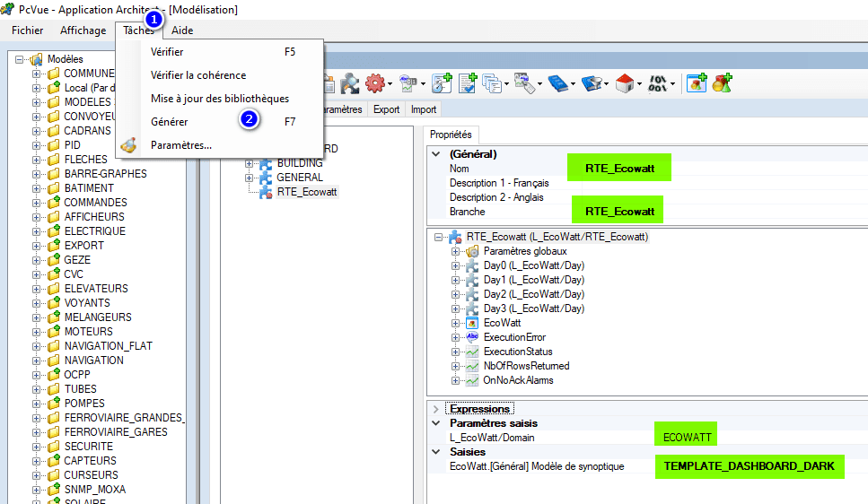Select RTE_Ecowatt in the instance tree
Viewport: 868px width, 504px height.
307,192
